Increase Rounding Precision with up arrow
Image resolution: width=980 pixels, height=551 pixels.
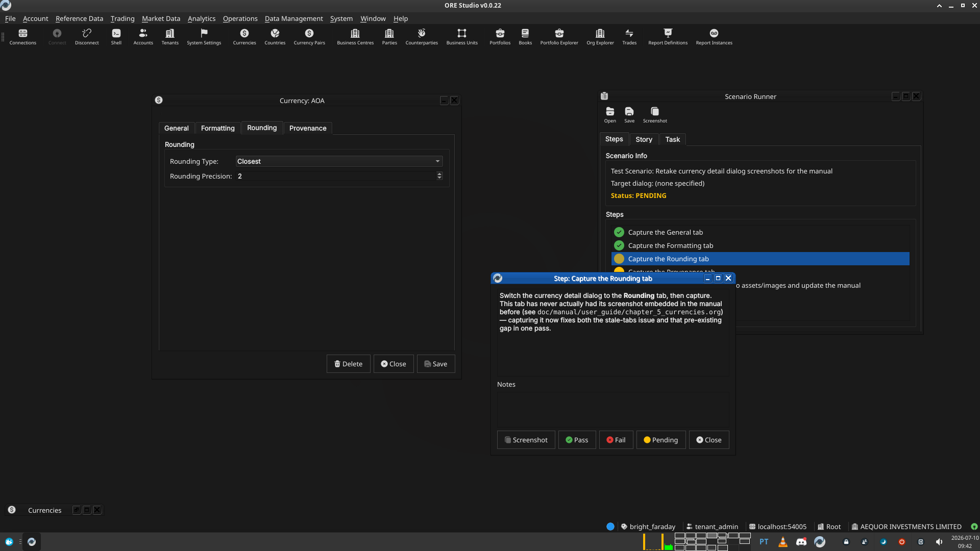[439, 173]
